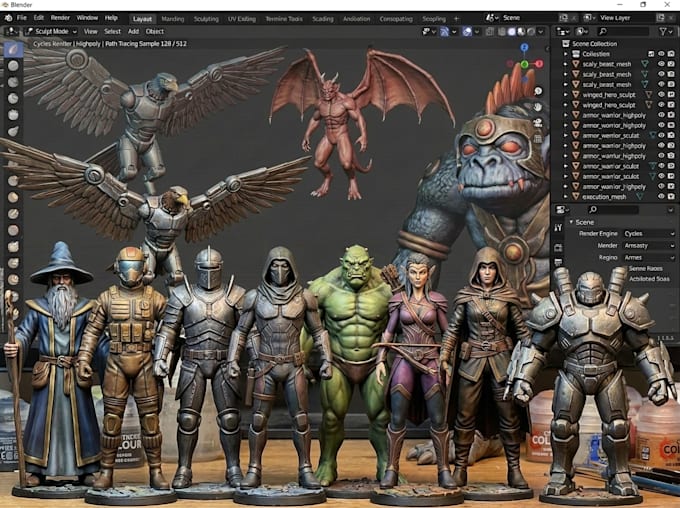Open the outliner display mode dropdown
The height and width of the screenshot is (508, 680).
pyautogui.click(x=582, y=31)
